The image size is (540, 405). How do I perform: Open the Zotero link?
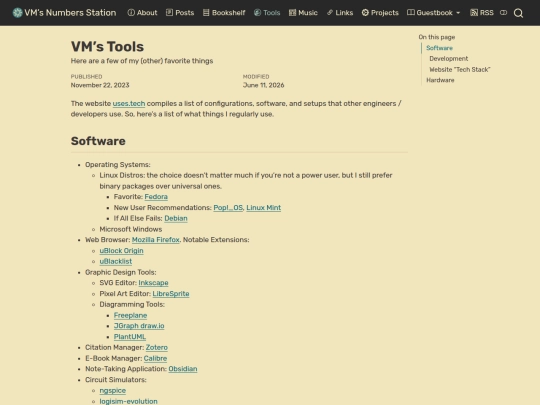click(x=157, y=347)
